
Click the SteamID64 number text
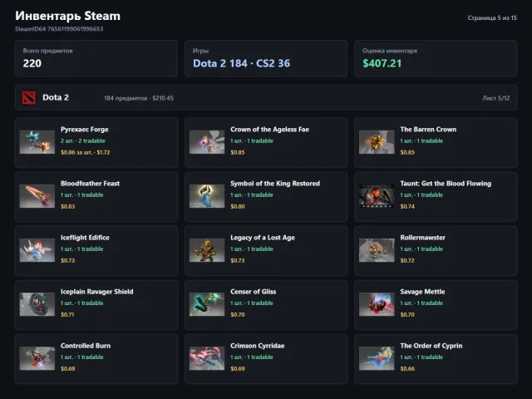[x=59, y=29]
